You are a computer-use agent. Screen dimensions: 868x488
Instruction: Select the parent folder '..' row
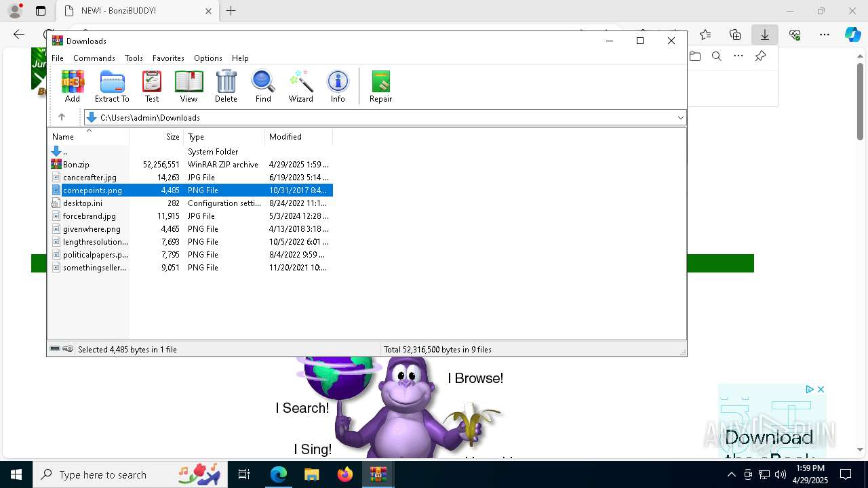pyautogui.click(x=191, y=152)
